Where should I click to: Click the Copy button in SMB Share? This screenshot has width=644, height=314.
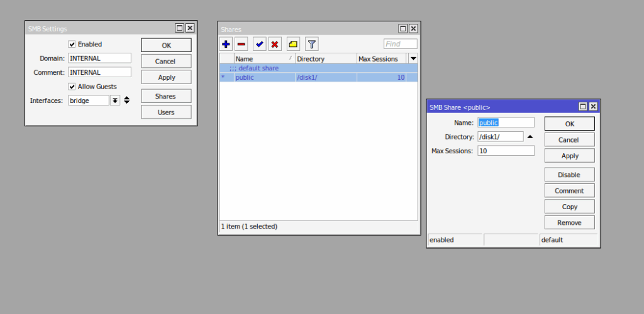pos(569,207)
